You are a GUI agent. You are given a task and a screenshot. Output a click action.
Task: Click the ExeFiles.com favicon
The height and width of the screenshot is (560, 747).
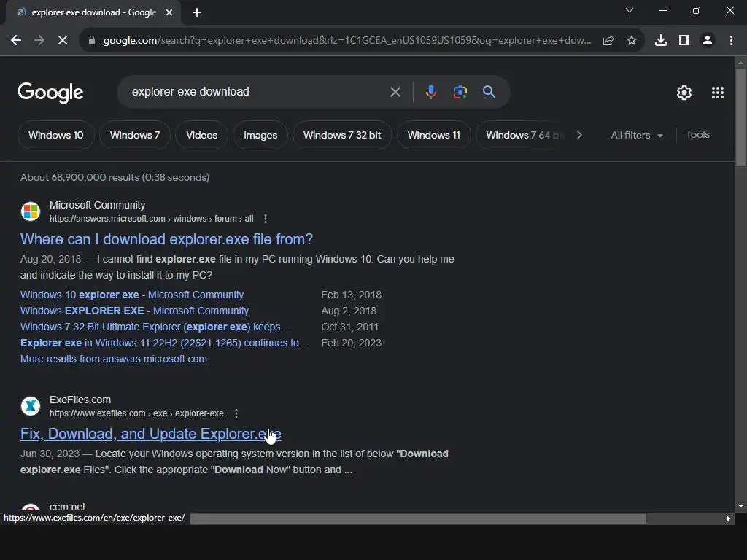click(31, 406)
